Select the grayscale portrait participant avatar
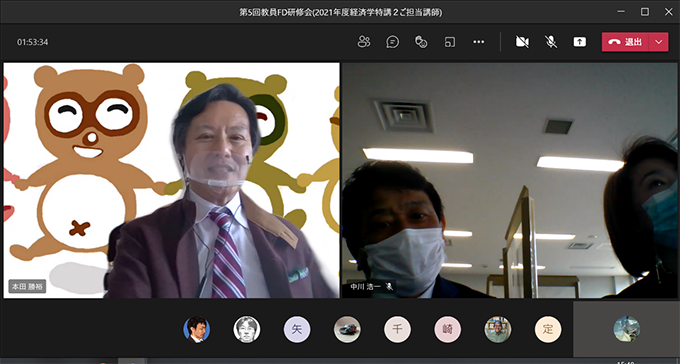The width and height of the screenshot is (680, 364). (x=247, y=329)
